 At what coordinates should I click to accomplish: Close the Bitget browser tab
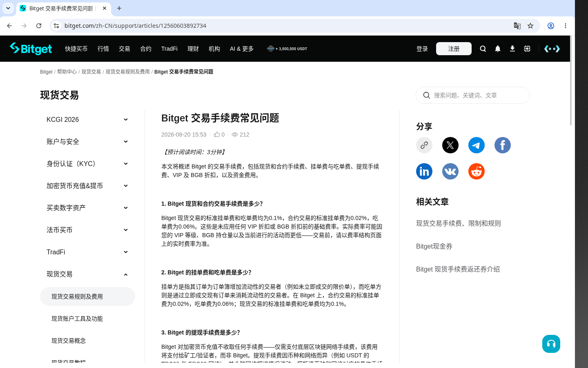(x=105, y=8)
